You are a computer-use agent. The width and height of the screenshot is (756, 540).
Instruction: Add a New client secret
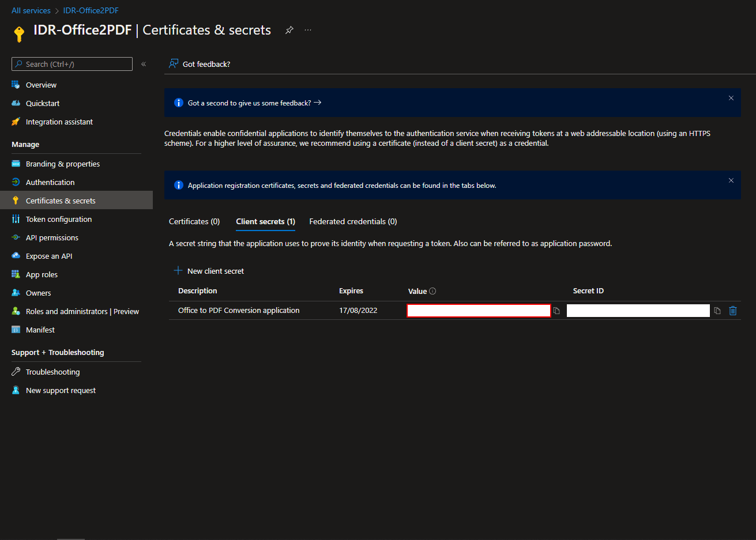pos(209,271)
